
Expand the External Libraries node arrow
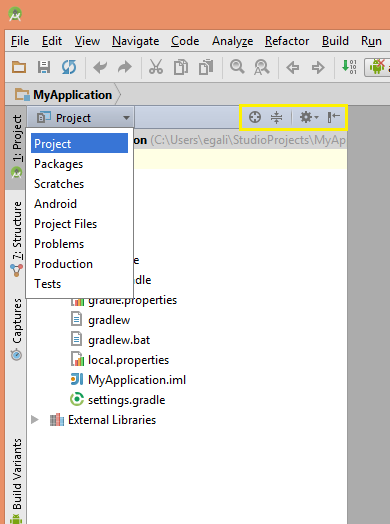pos(35,420)
